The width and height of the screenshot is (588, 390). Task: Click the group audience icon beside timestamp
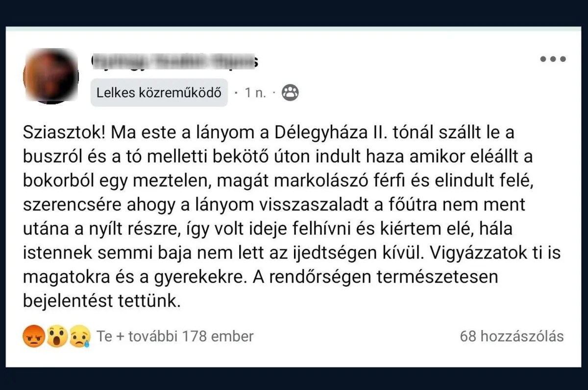coord(291,93)
